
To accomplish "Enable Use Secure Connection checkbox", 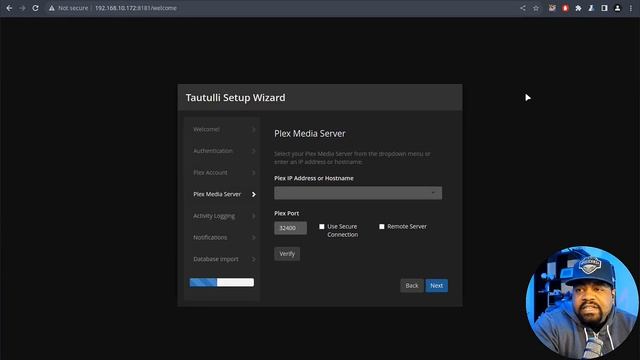I will 322,227.
